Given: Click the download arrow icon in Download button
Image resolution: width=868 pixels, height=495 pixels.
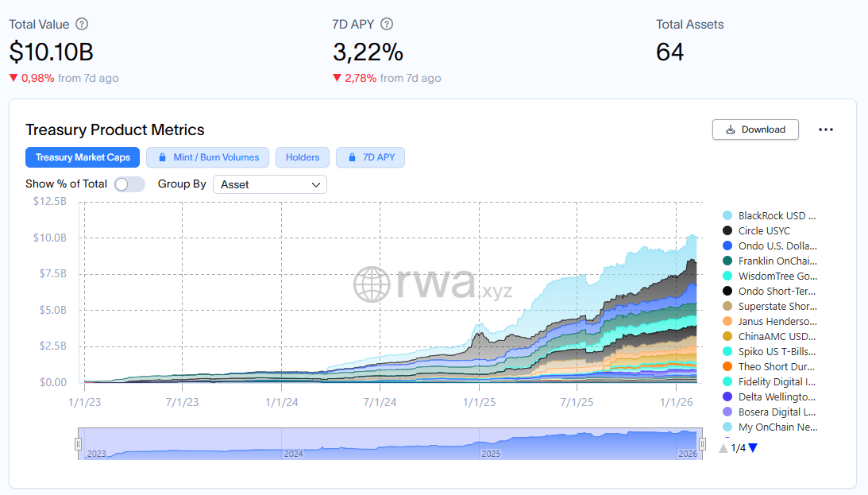Looking at the screenshot, I should click(731, 130).
